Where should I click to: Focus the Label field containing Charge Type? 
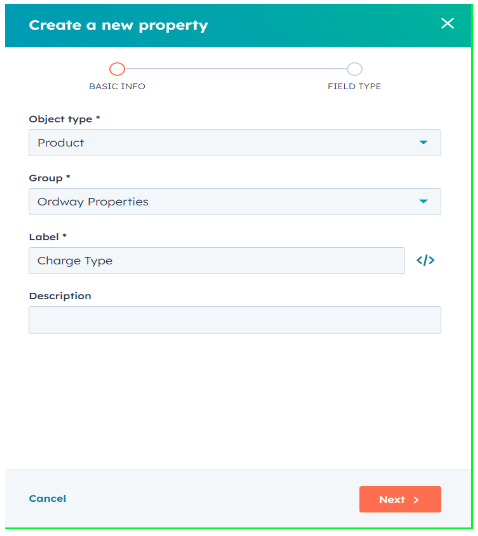(216, 260)
